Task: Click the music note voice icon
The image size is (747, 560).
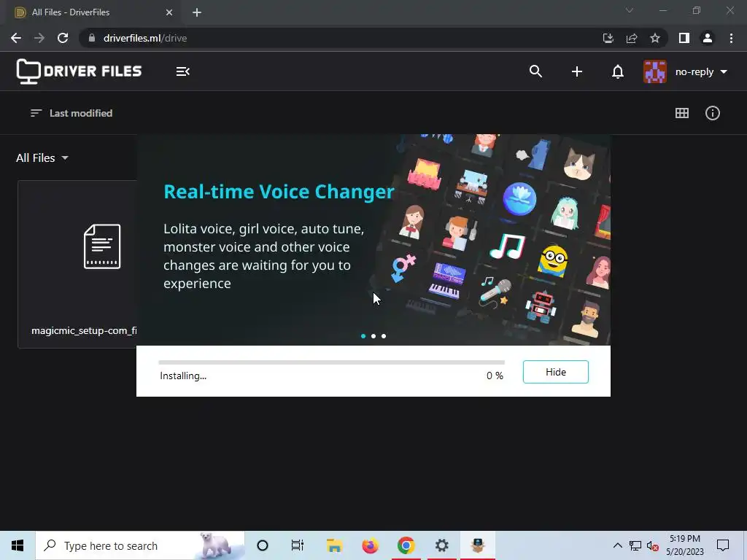Action: (x=508, y=246)
